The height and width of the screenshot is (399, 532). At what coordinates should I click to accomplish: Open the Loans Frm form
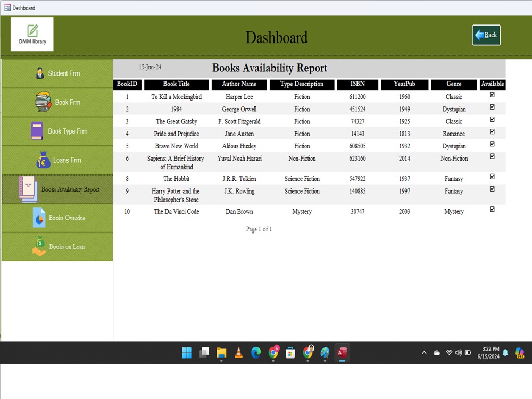(57, 160)
